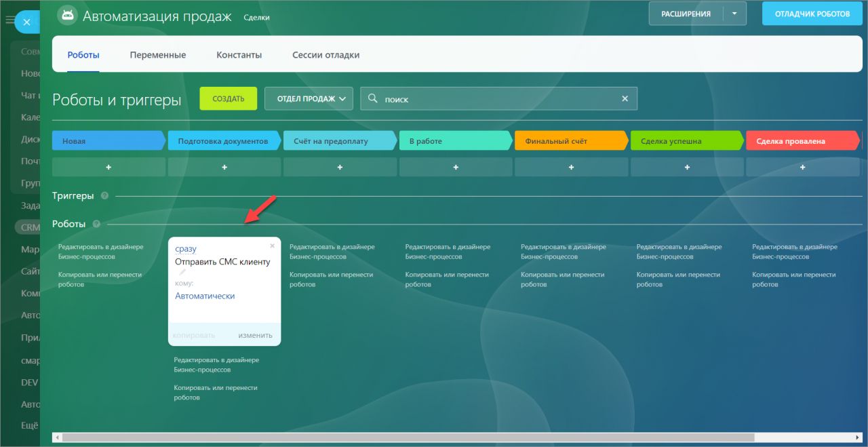This screenshot has width=868, height=447.
Task: Clear the search field with the X icon
Action: click(625, 98)
